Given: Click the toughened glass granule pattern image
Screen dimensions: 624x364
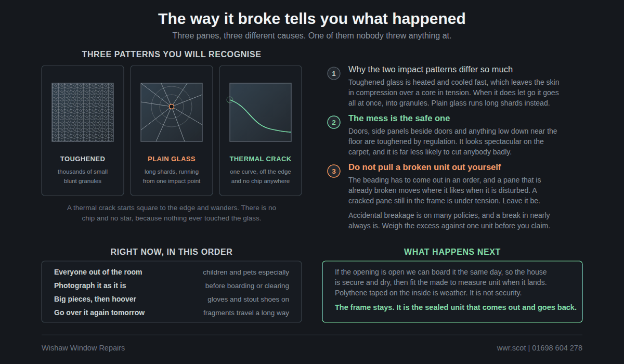Looking at the screenshot, I should 83,112.
